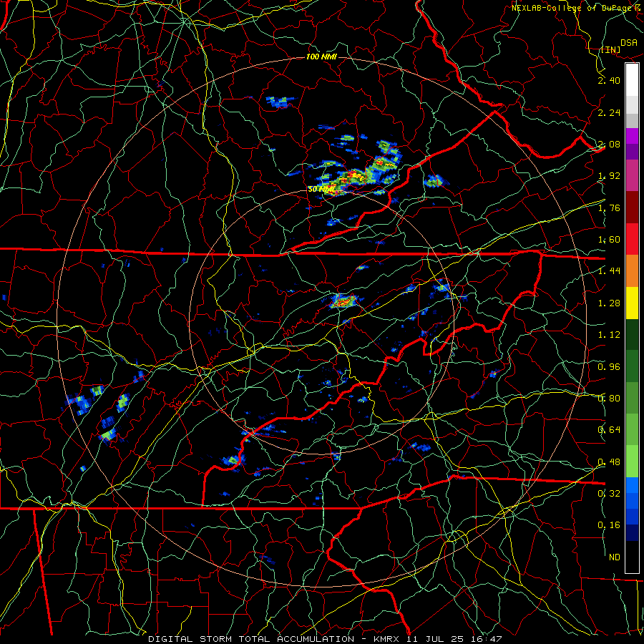Select the yellow swatch beside the 1.28 label
644x644 pixels.
click(x=632, y=303)
